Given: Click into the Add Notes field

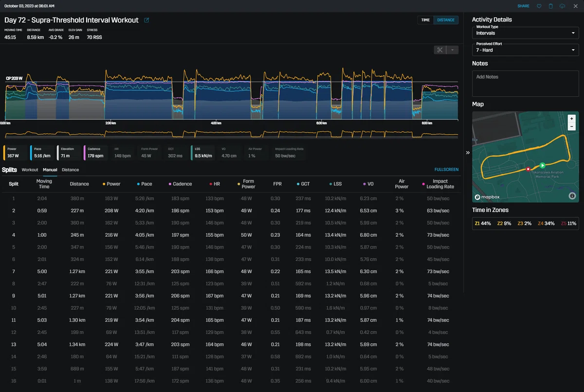Looking at the screenshot, I should [526, 83].
